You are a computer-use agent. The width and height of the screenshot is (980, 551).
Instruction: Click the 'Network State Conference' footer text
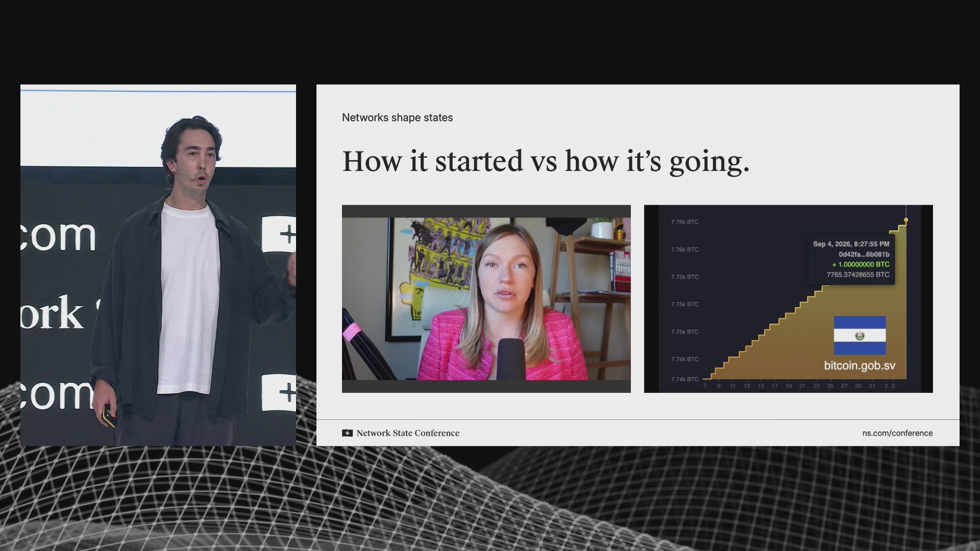click(408, 433)
